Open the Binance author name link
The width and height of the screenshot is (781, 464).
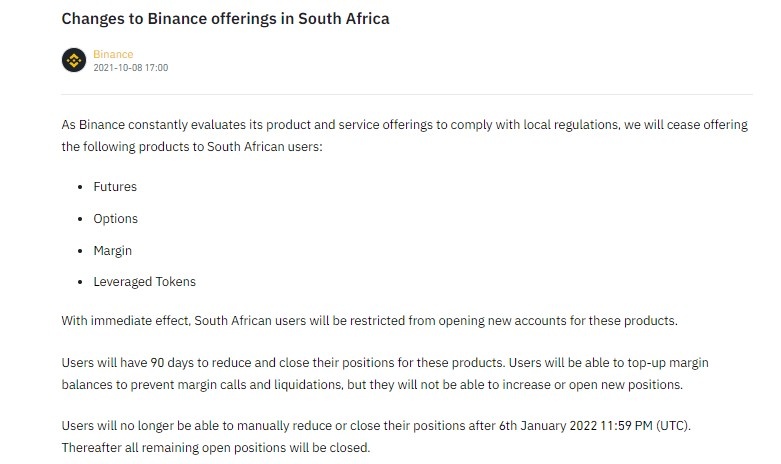[x=113, y=54]
